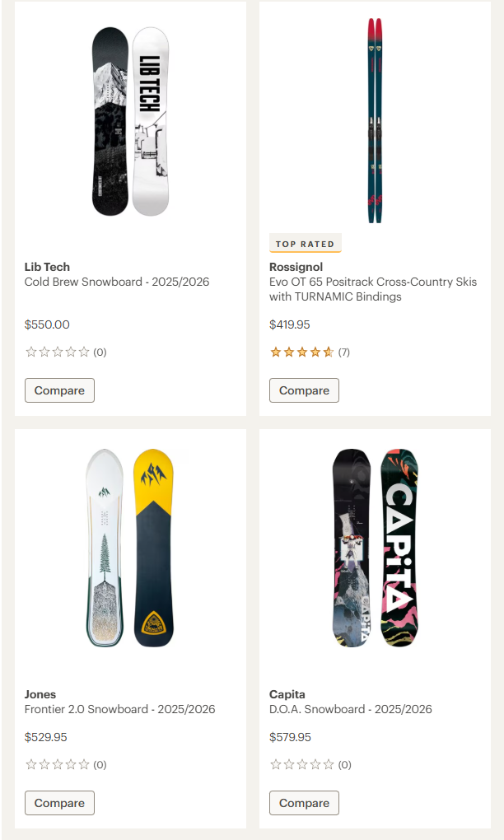The height and width of the screenshot is (840, 504).
Task: Open the Capita D.O.A. snowboard image
Action: pyautogui.click(x=375, y=548)
